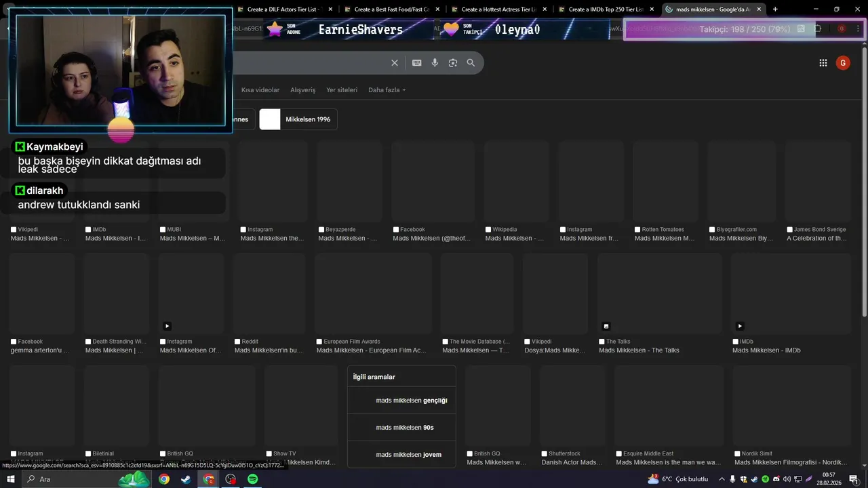Open the Steam tray icon
Image resolution: width=868 pixels, height=488 pixels.
coord(754,479)
